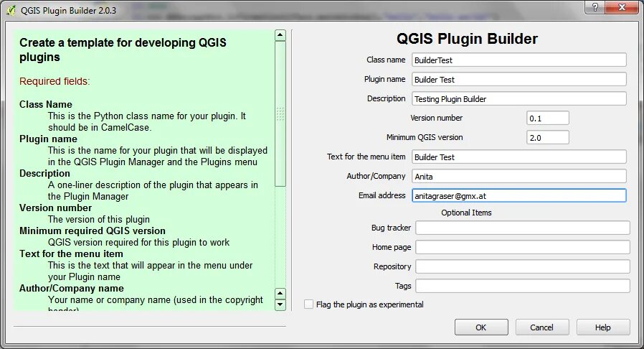
Task: Click 'Author/Company name' help heading
Action: point(72,289)
